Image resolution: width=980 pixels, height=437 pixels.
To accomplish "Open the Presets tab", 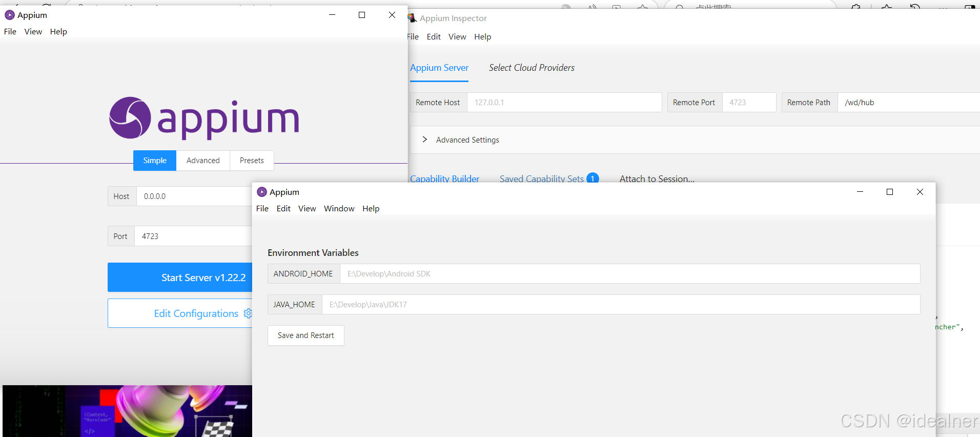I will (252, 161).
